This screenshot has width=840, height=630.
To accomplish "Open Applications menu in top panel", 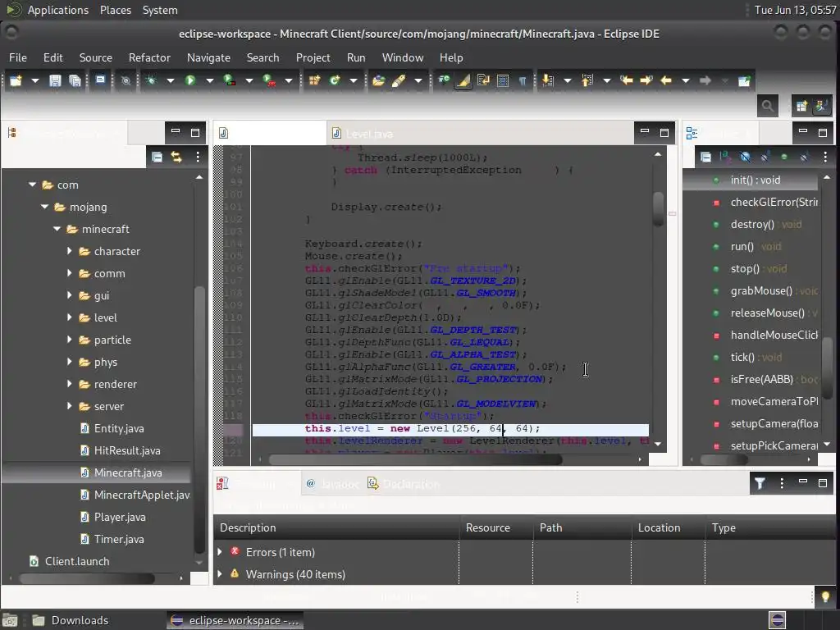I will [x=58, y=10].
